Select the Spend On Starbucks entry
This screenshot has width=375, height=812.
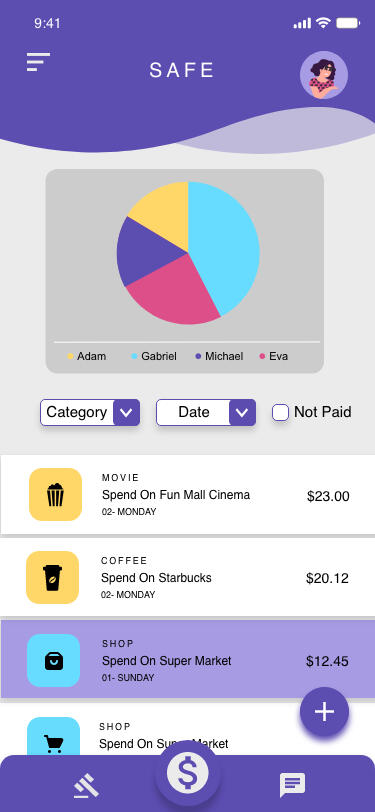[188, 577]
